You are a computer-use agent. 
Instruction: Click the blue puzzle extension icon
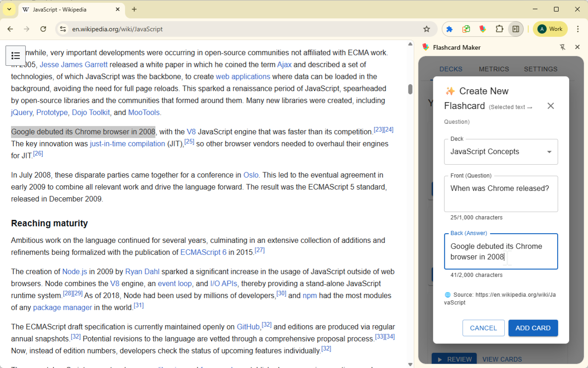[450, 29]
